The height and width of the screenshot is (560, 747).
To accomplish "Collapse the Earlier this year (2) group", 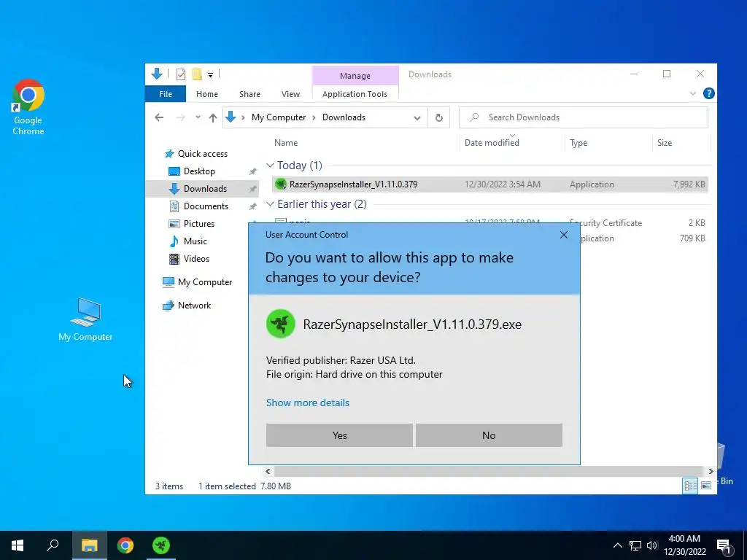I will click(x=270, y=204).
